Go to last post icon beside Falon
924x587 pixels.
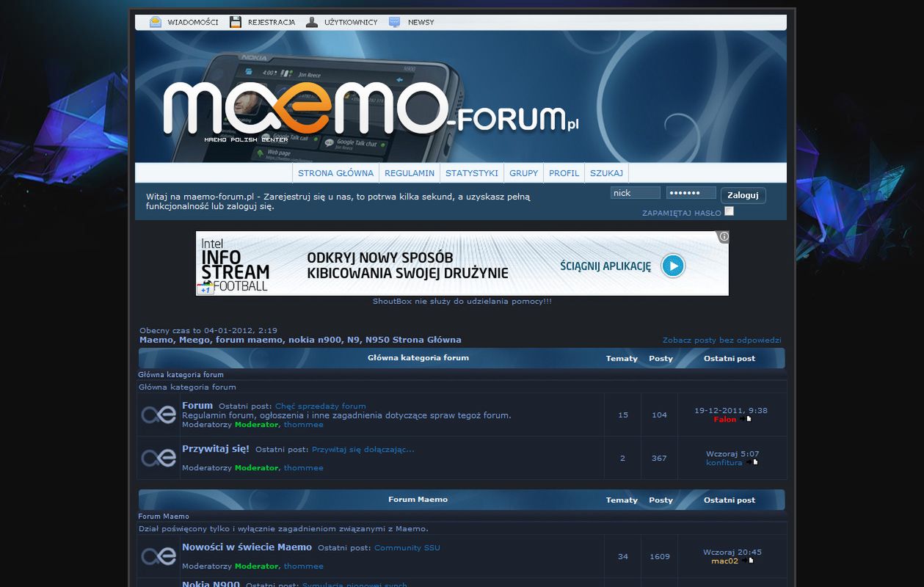point(746,419)
